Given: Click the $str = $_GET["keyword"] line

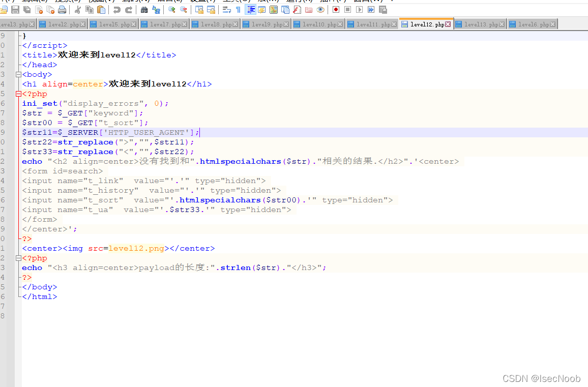Looking at the screenshot, I should (82, 113).
